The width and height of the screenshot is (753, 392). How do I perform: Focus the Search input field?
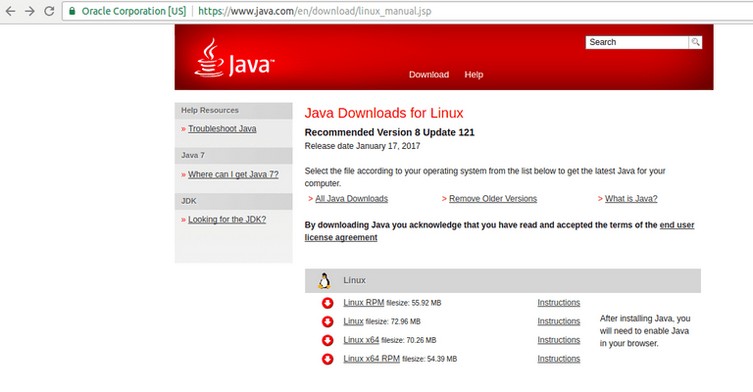[637, 42]
